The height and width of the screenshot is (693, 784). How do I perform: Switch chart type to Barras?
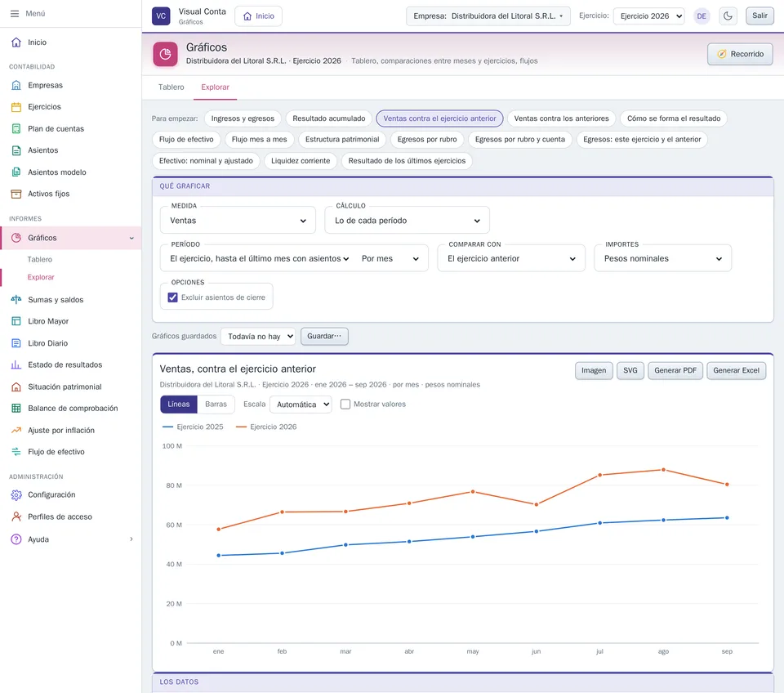click(x=216, y=405)
